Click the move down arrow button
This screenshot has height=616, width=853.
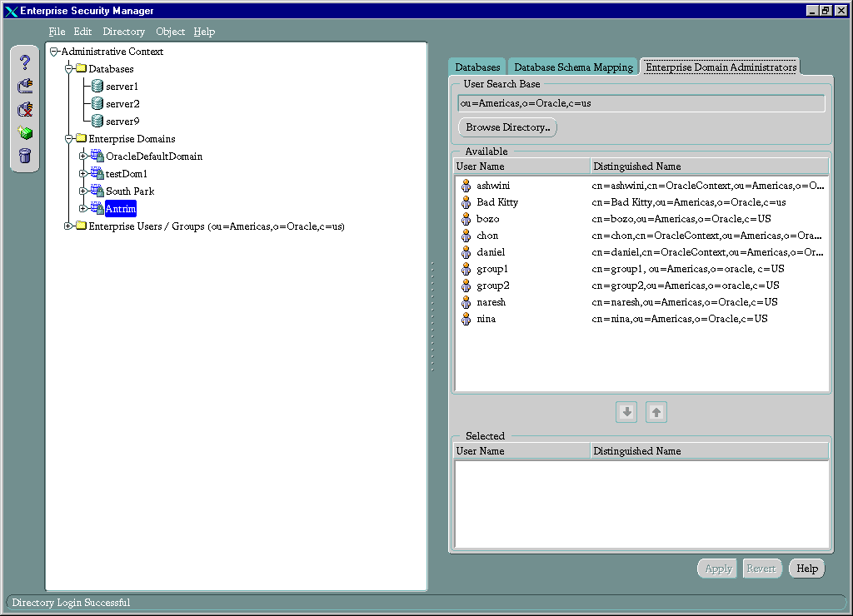coord(626,412)
